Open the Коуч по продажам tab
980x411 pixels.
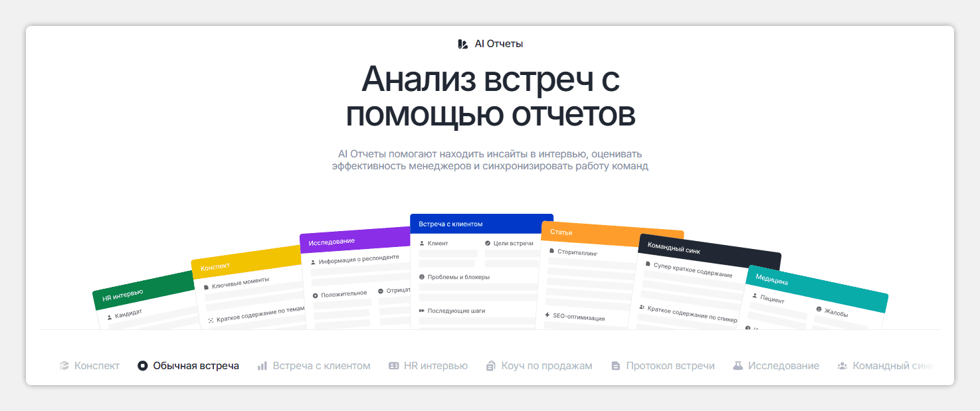click(539, 366)
